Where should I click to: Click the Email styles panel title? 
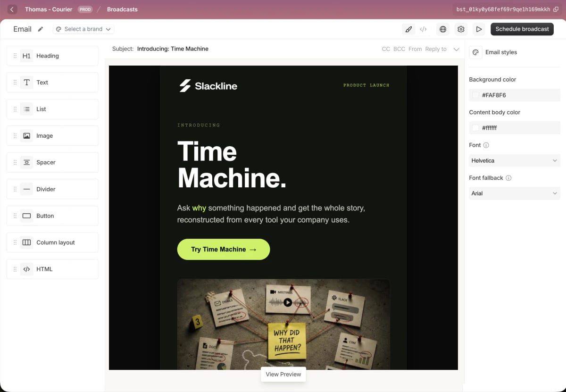coord(501,52)
